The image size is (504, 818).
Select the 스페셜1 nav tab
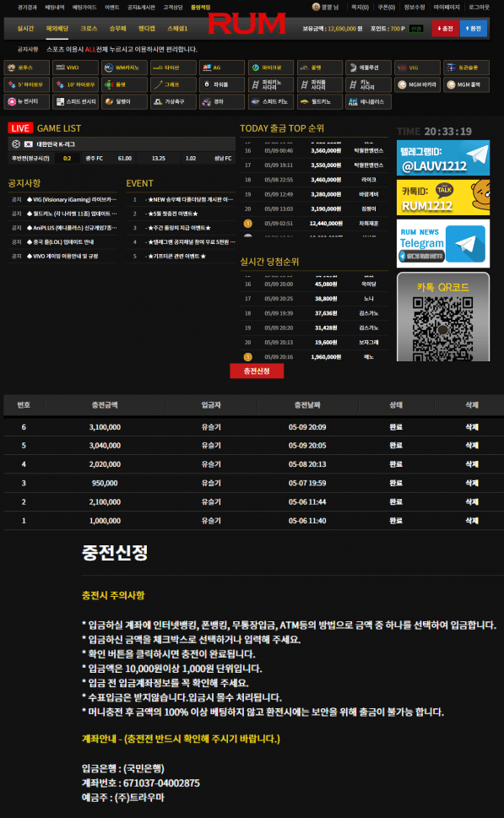tap(177, 29)
